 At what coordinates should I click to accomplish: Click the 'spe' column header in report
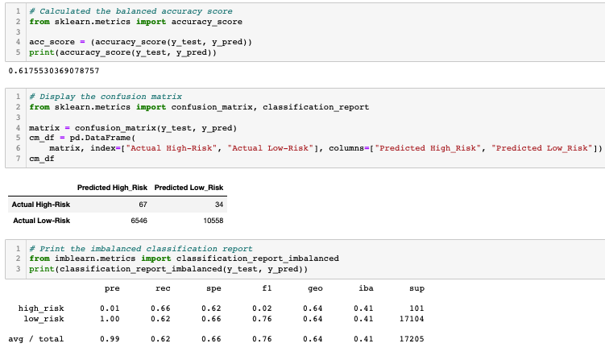click(213, 289)
